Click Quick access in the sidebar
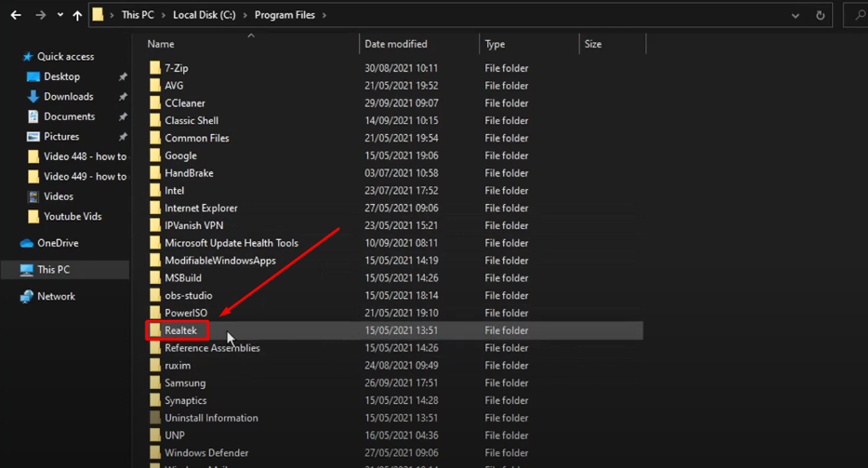The image size is (868, 468). pyautogui.click(x=65, y=57)
